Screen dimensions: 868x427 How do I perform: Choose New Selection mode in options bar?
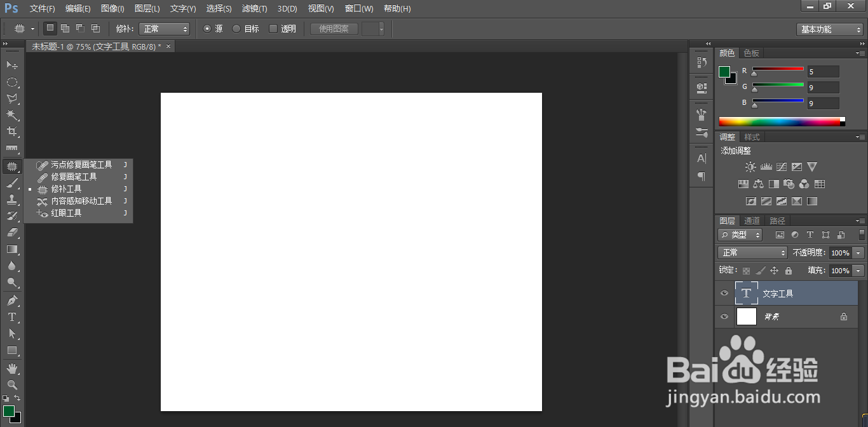(50, 28)
